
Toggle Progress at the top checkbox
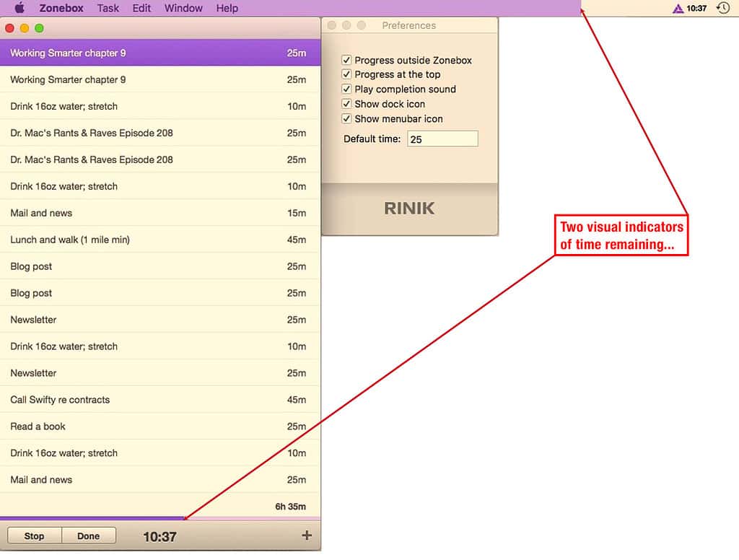point(346,74)
